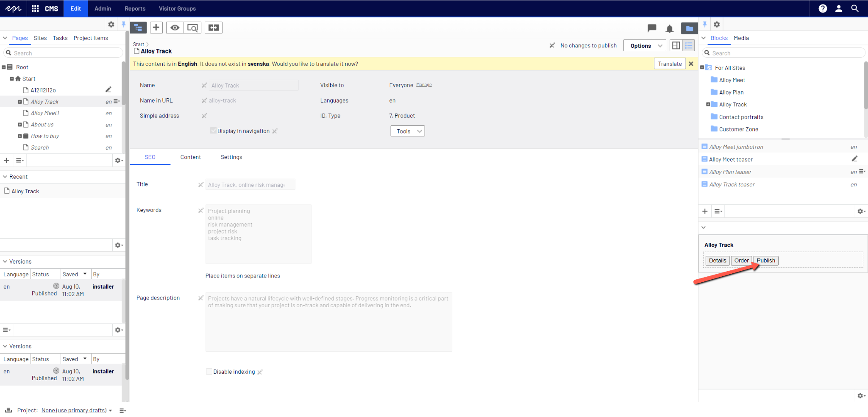Viewport: 868px width, 417px height.
Task: Open the Options dropdown
Action: pyautogui.click(x=644, y=45)
